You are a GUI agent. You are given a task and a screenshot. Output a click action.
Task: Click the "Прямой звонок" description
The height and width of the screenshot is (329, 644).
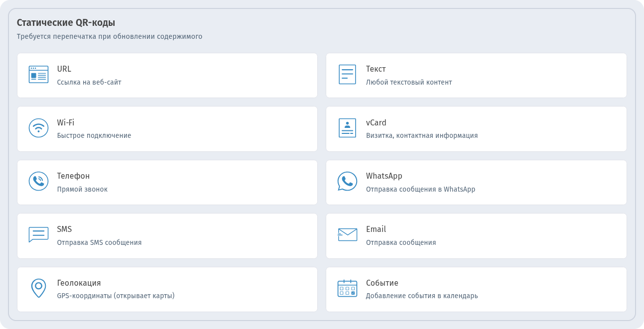pyautogui.click(x=82, y=189)
